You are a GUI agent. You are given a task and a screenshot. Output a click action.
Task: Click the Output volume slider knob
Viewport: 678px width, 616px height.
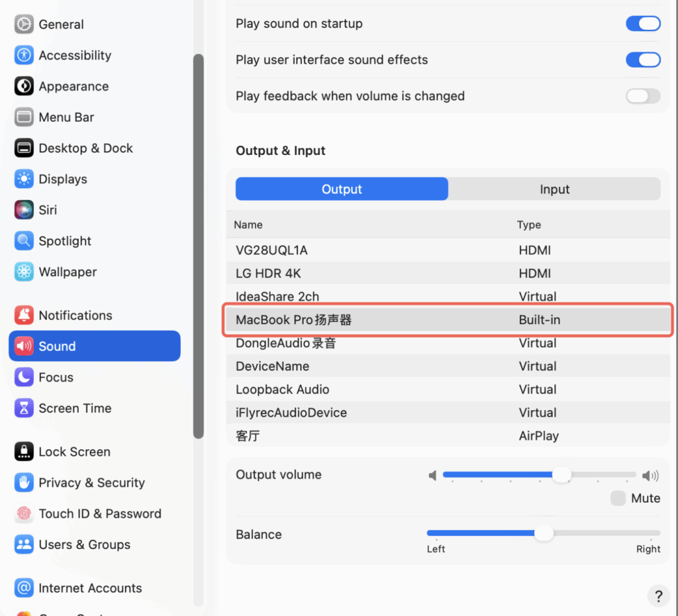pos(561,475)
